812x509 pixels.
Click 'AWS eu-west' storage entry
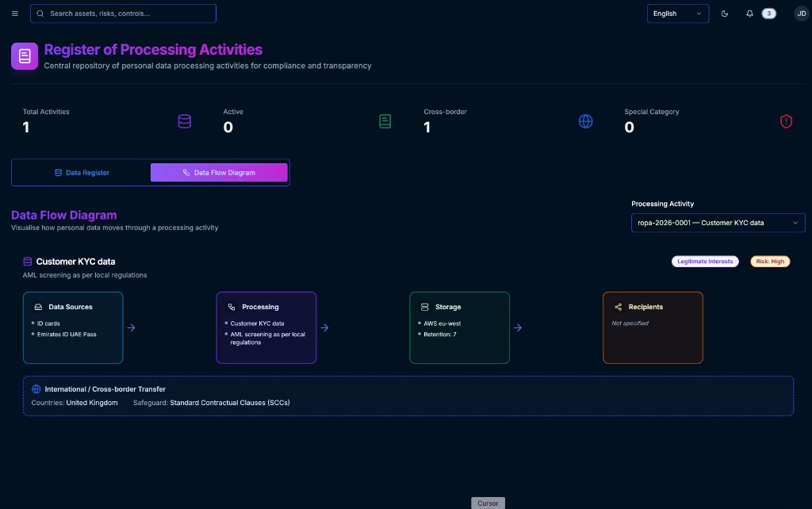[x=442, y=323]
